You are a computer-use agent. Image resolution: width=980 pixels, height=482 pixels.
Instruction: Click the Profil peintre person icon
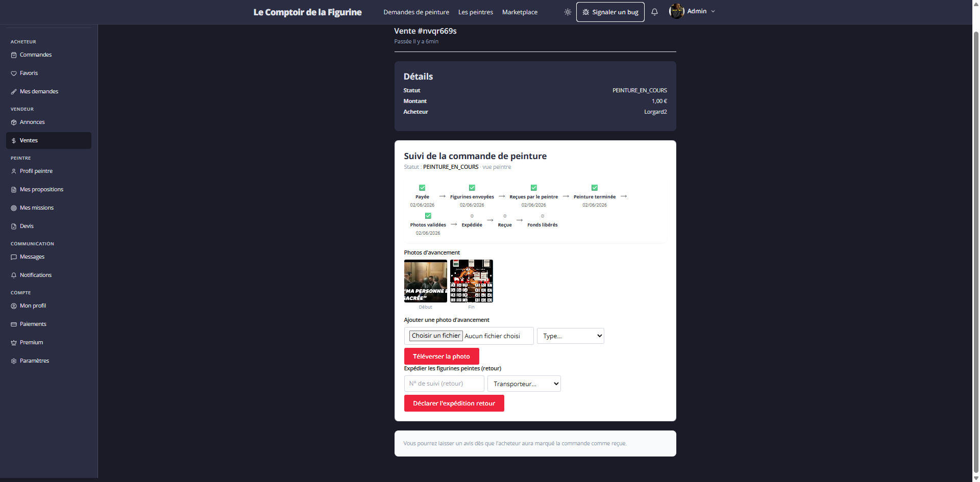tap(14, 171)
